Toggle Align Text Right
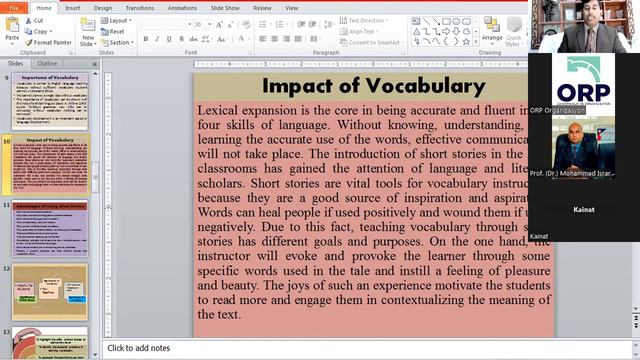 coord(287,39)
